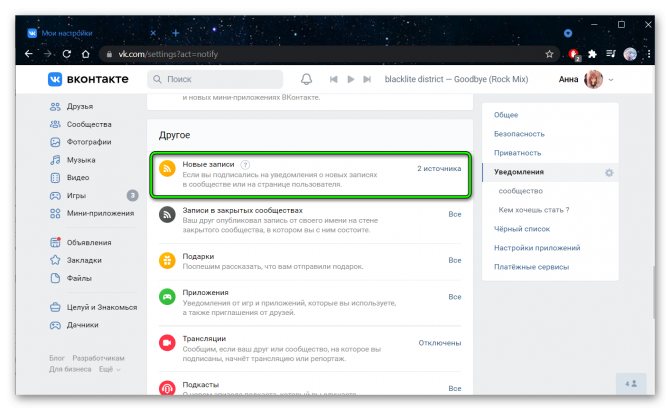Open Кем хочешь стать ? sub-item
The image size is (670, 410).
tap(534, 210)
